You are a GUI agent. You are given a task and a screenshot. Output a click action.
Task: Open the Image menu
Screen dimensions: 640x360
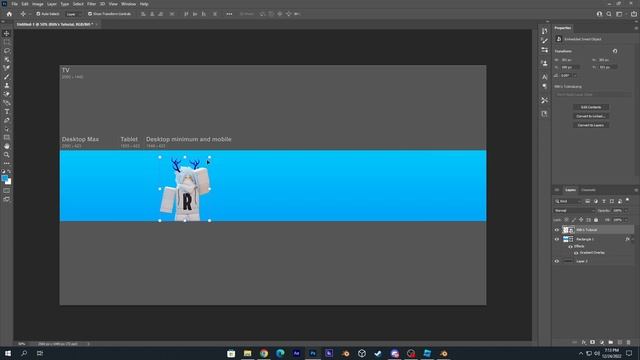(38, 4)
